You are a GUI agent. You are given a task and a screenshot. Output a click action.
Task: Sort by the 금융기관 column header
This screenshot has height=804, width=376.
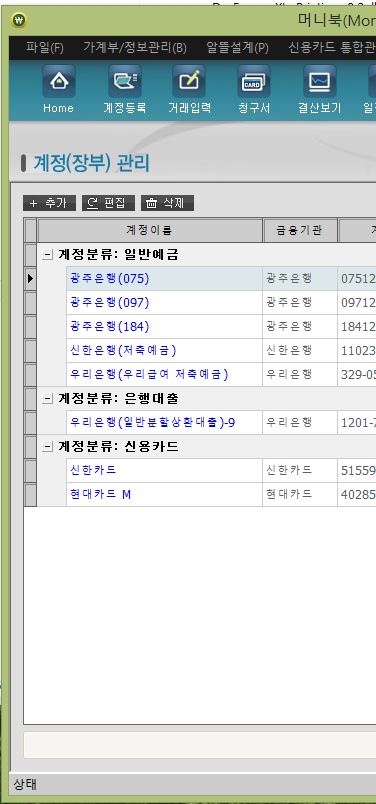[x=300, y=230]
